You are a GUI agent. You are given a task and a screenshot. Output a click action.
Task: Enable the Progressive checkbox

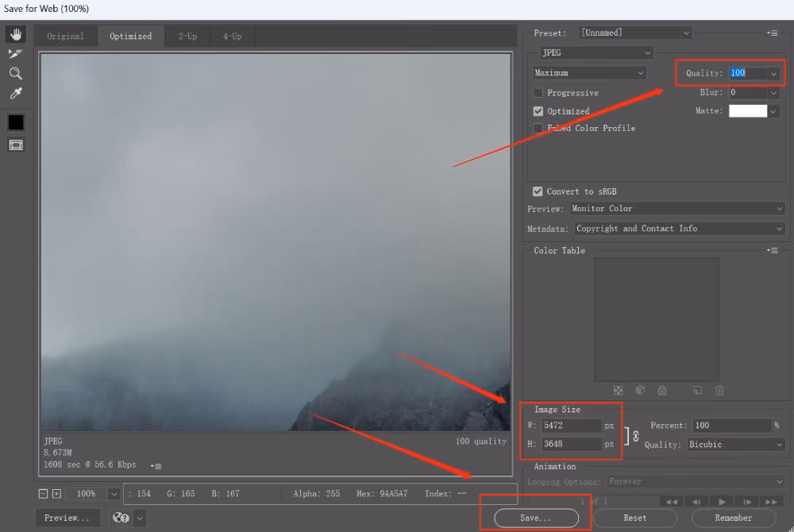click(538, 93)
